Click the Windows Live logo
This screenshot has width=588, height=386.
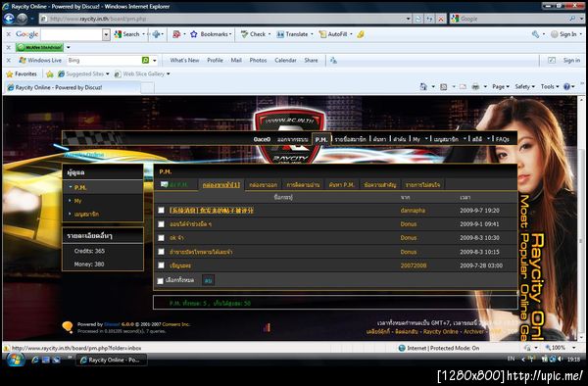23,60
